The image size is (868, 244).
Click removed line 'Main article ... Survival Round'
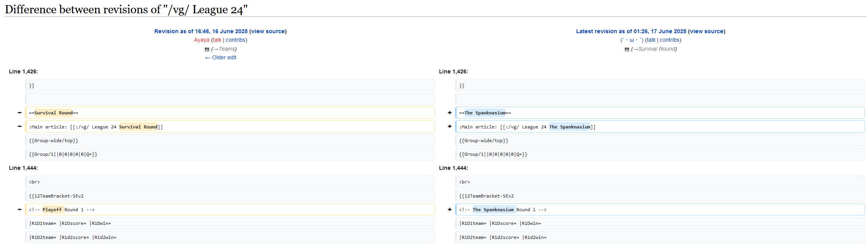230,126
